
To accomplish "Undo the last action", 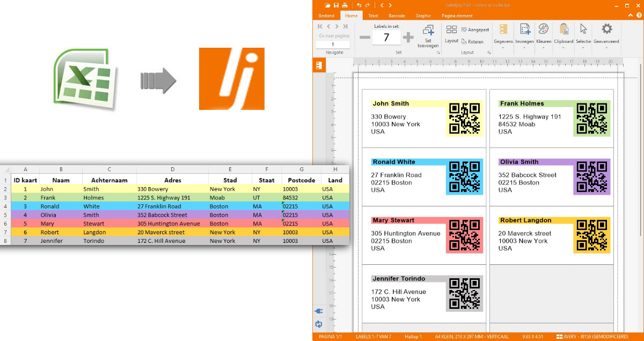I will [x=359, y=5].
